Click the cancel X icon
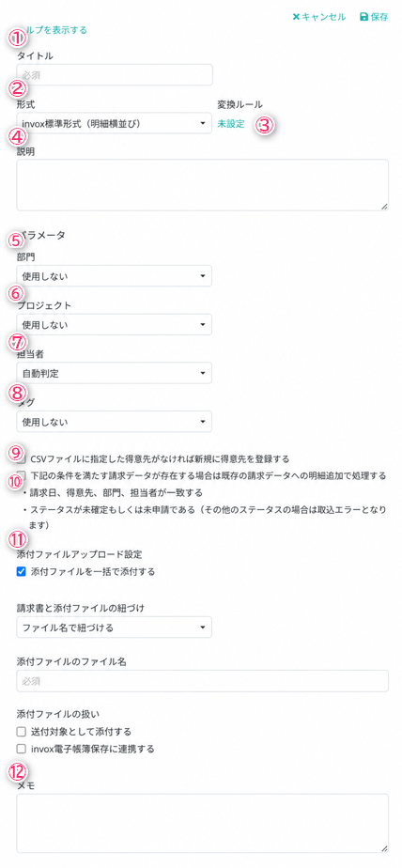Viewport: 402px width, 868px height. (x=296, y=17)
